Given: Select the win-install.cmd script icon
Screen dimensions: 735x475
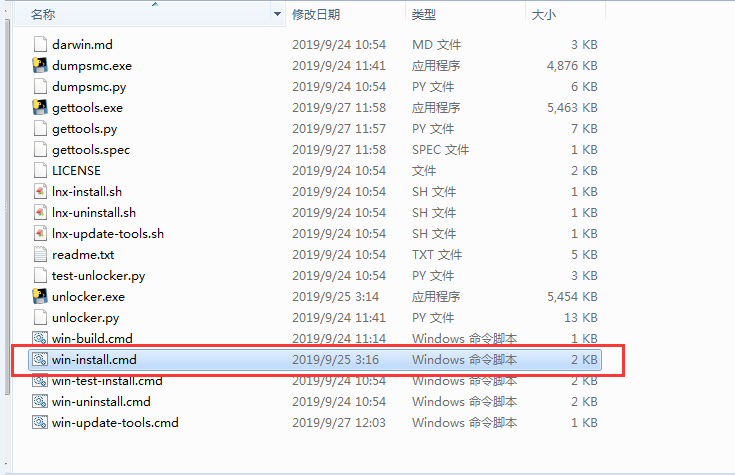Looking at the screenshot, I should coord(40,359).
